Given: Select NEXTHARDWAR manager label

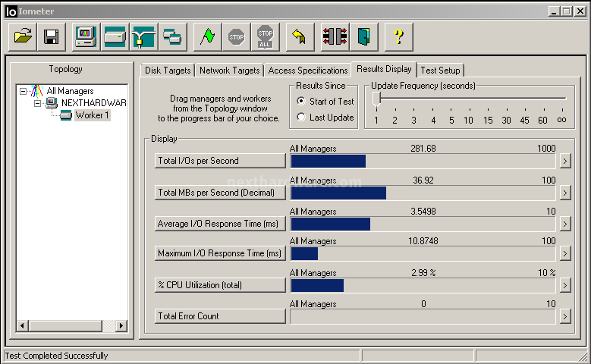Looking at the screenshot, I should pyautogui.click(x=94, y=103).
